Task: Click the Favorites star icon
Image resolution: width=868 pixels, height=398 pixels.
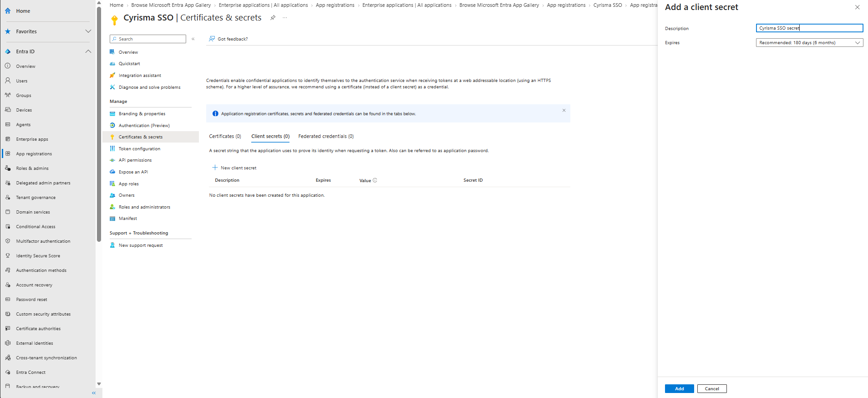Action: [x=8, y=31]
